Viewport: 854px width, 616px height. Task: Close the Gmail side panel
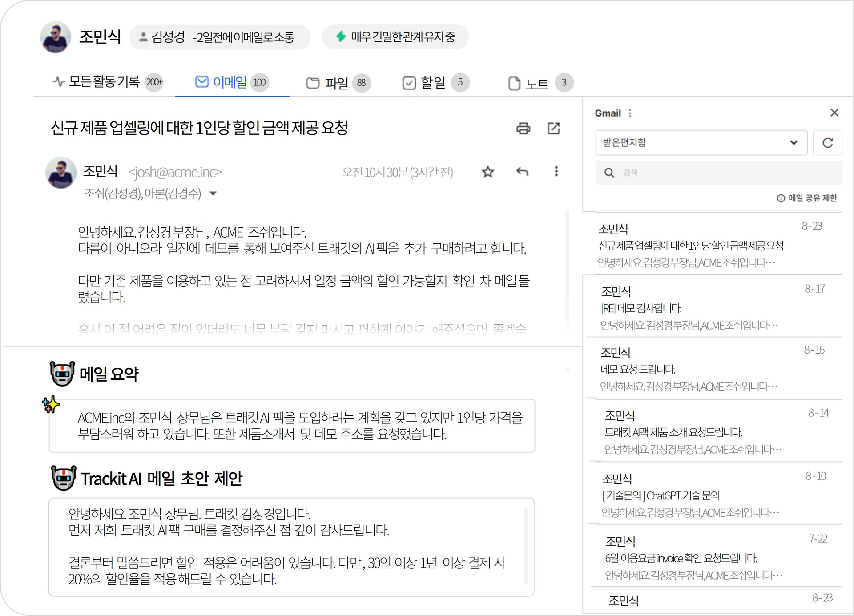[834, 113]
